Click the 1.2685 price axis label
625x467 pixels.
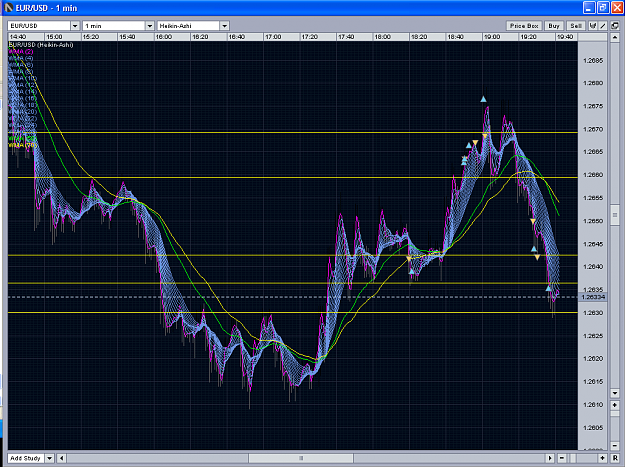pyautogui.click(x=593, y=61)
